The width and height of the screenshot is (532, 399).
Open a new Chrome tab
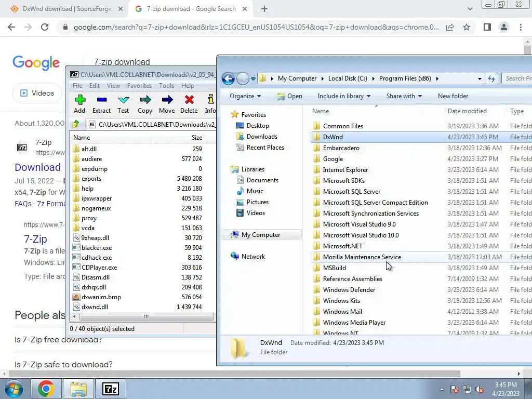pos(264,9)
